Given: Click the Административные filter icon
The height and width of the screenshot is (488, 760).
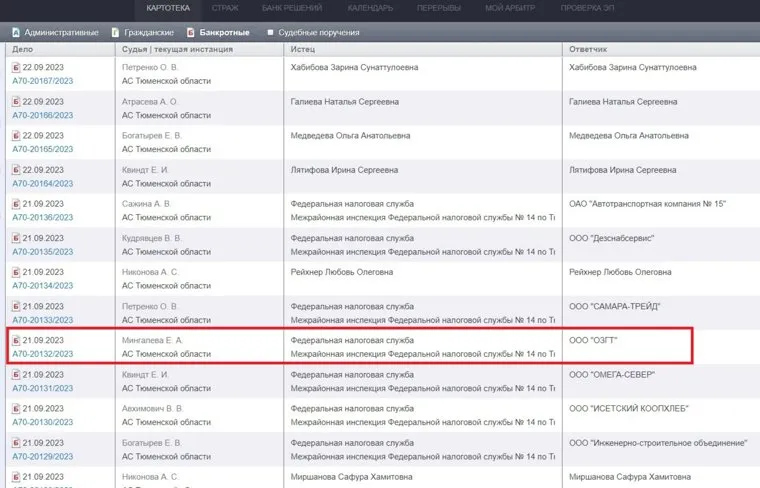Looking at the screenshot, I should pos(15,32).
